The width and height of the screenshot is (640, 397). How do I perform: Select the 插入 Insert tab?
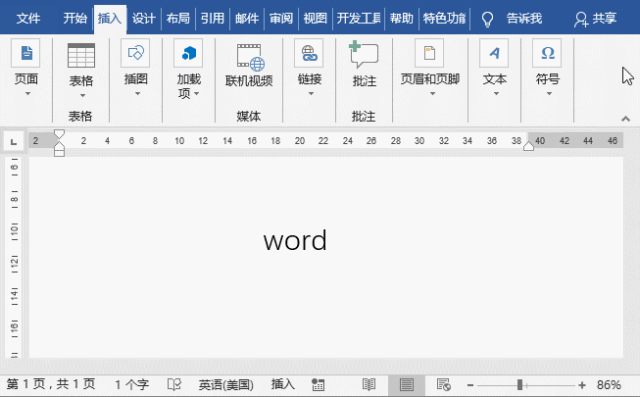click(x=110, y=19)
